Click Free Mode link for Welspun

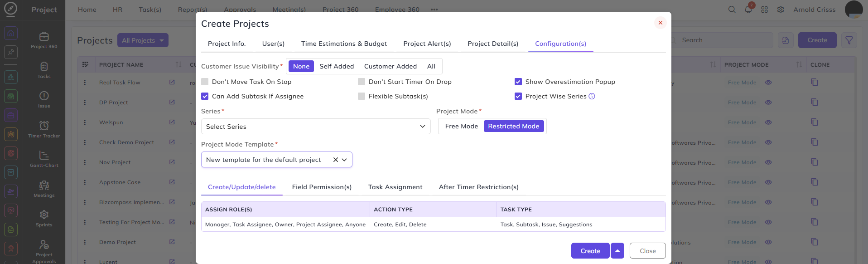pos(742,122)
